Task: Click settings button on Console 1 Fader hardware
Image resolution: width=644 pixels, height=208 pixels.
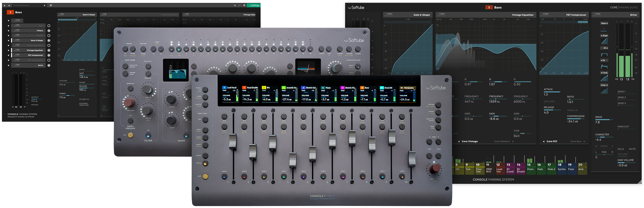Action: pos(438,105)
